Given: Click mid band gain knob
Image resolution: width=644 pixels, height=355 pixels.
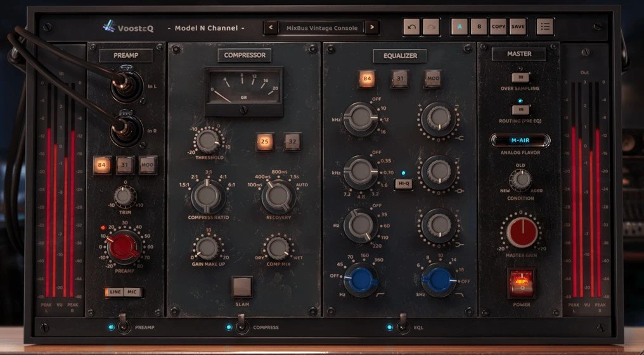Looking at the screenshot, I should tap(439, 172).
